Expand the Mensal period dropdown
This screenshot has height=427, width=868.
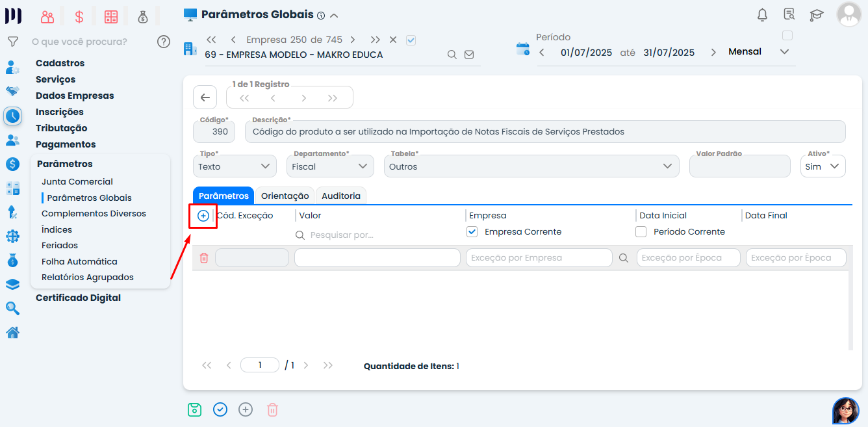[x=784, y=51]
